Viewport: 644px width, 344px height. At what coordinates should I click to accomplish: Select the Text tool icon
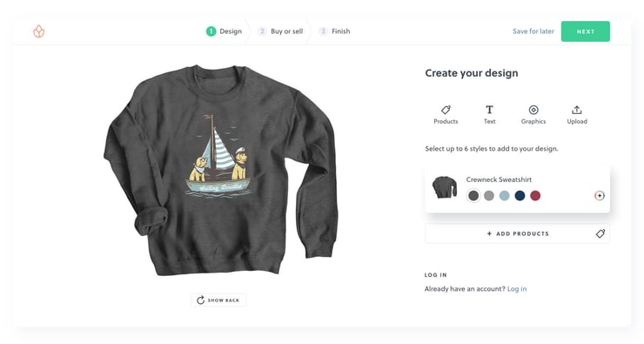489,110
